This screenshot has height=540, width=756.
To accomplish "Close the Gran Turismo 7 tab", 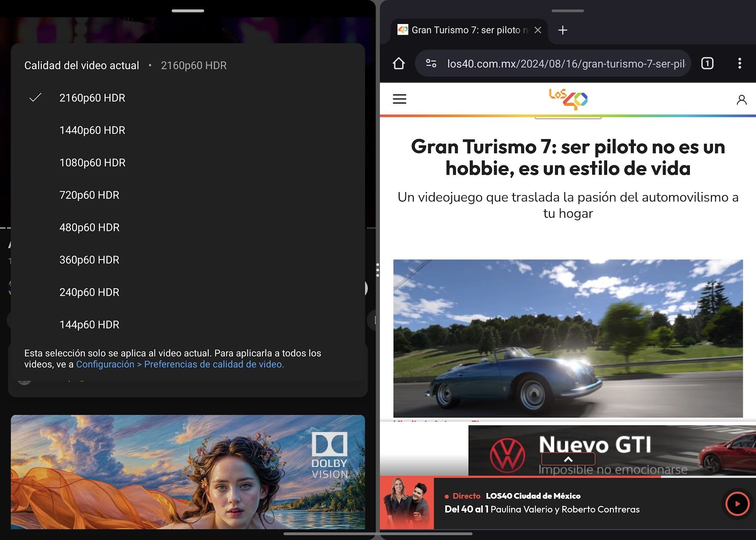I will point(538,30).
